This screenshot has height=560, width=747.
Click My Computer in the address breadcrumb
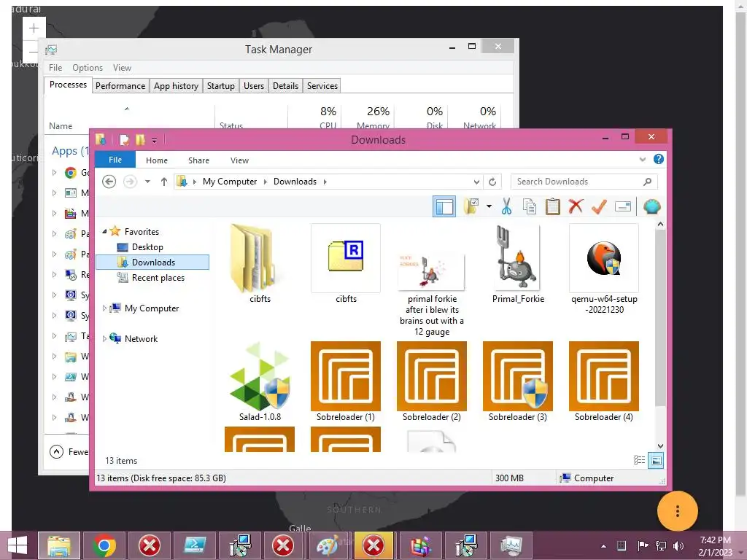(230, 182)
